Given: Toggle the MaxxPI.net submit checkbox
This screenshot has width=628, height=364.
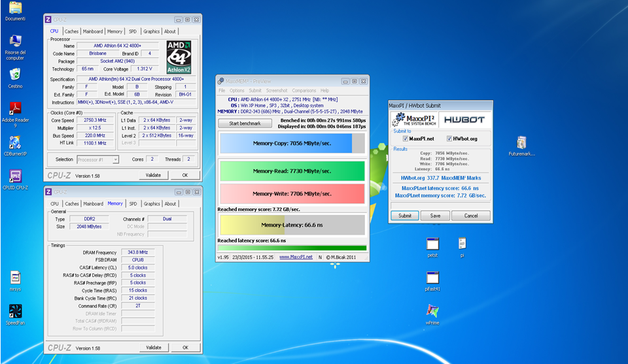Looking at the screenshot, I should pos(406,139).
